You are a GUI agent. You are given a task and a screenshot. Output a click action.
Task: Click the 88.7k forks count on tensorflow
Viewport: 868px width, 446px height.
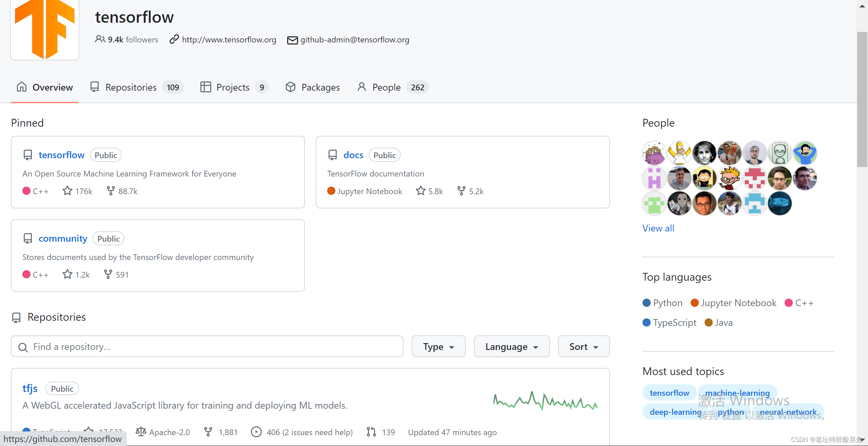122,191
